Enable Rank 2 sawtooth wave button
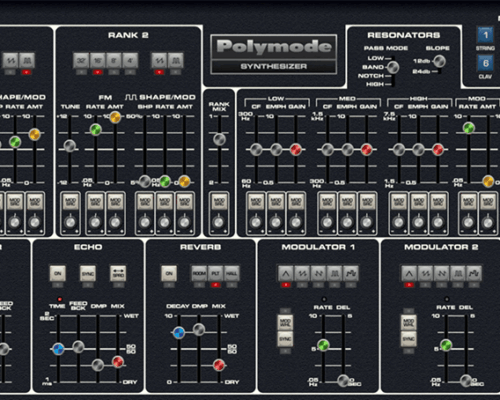Image resolution: width=500 pixels, height=400 pixels. 159,61
